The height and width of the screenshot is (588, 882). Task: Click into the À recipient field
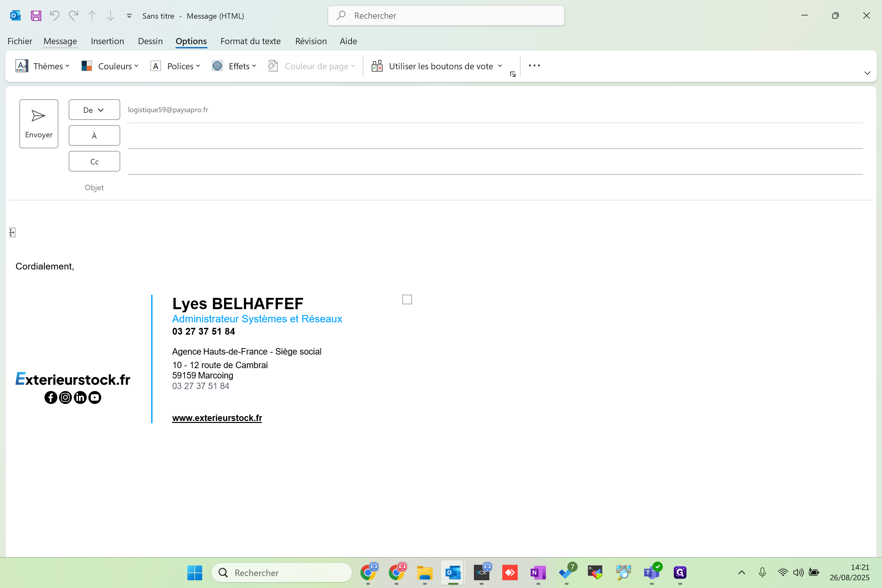(495, 136)
